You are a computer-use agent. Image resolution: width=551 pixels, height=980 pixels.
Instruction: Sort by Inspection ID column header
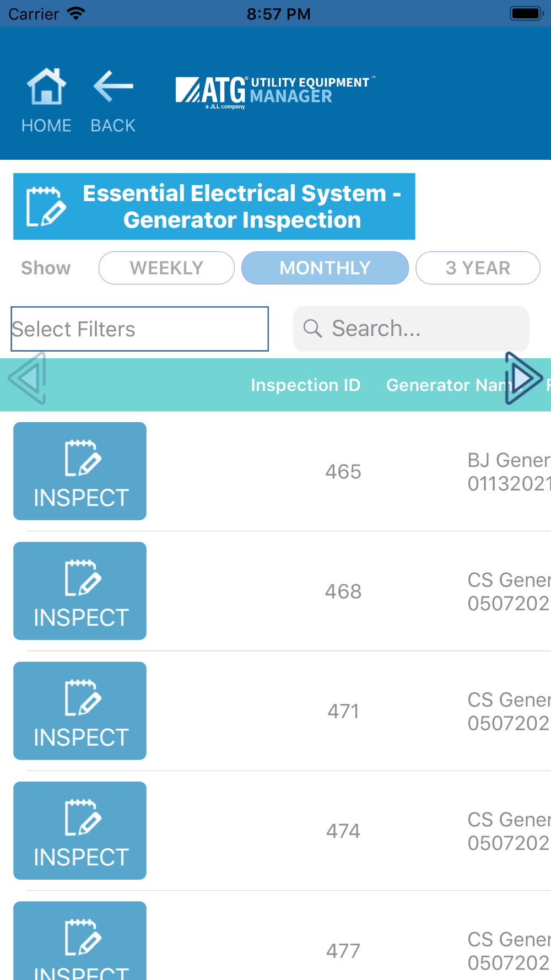(x=306, y=385)
